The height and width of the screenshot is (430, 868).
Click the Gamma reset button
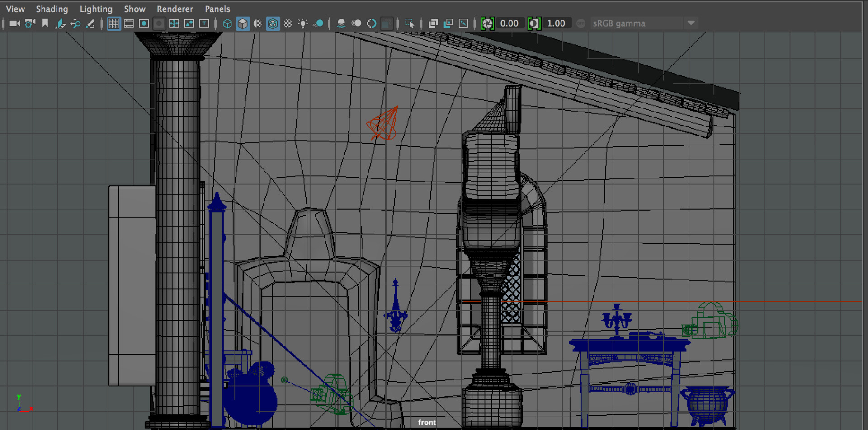point(534,23)
